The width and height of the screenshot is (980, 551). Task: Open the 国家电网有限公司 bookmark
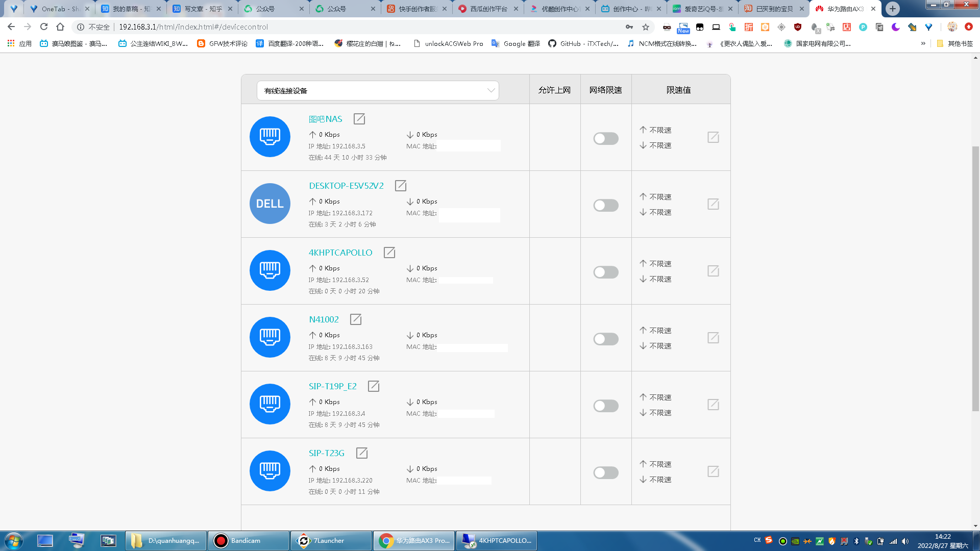(x=817, y=44)
